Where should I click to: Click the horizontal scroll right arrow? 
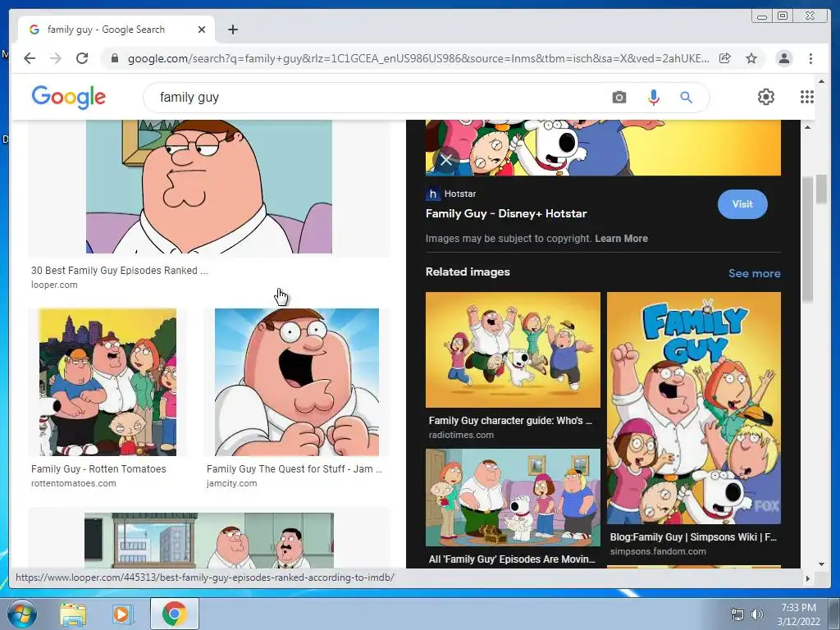click(808, 578)
